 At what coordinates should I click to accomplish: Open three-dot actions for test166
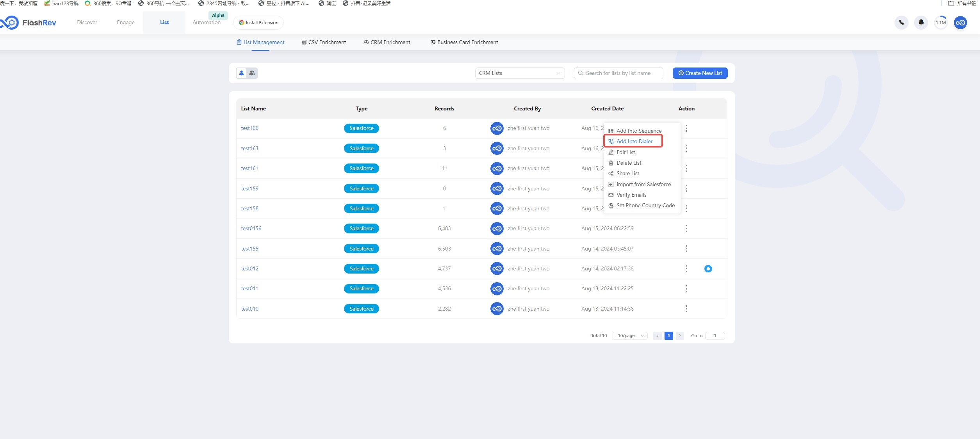click(686, 128)
